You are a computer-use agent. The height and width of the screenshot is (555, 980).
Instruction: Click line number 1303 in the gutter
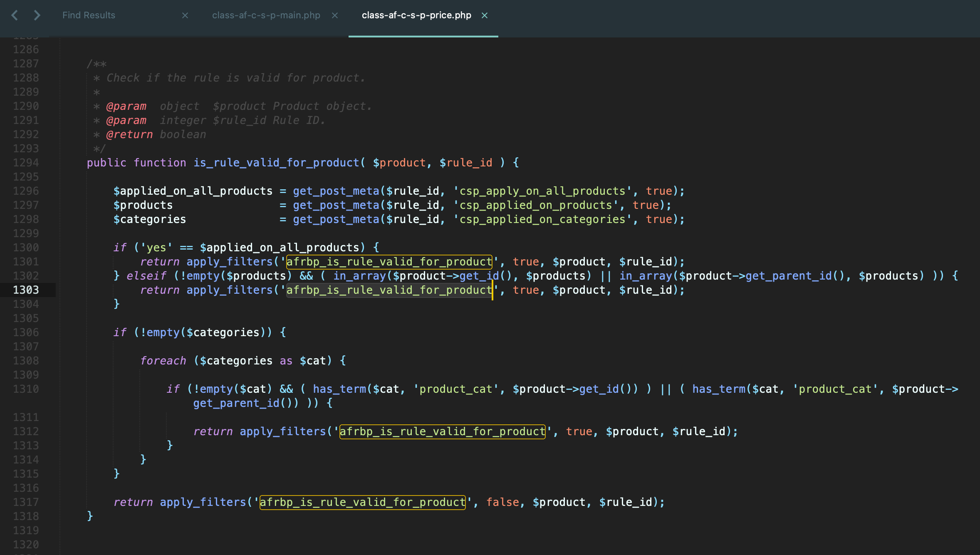(x=26, y=290)
